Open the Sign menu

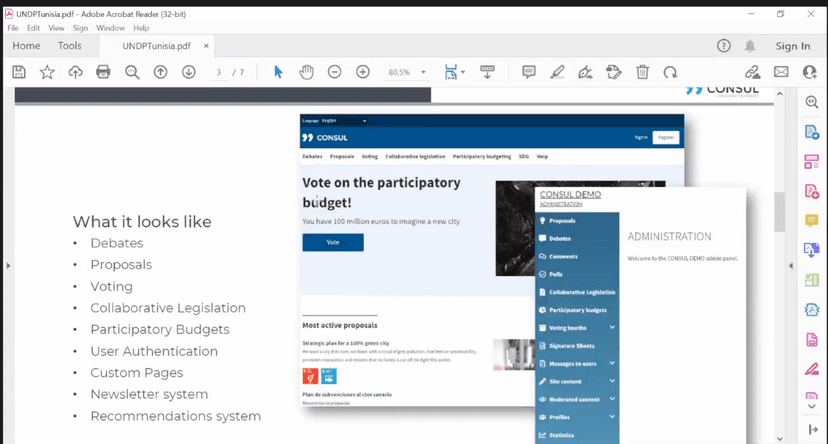[x=80, y=28]
